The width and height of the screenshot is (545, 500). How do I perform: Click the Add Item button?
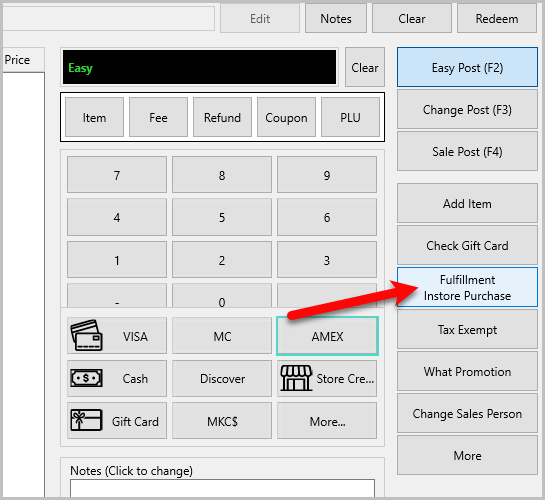point(467,203)
